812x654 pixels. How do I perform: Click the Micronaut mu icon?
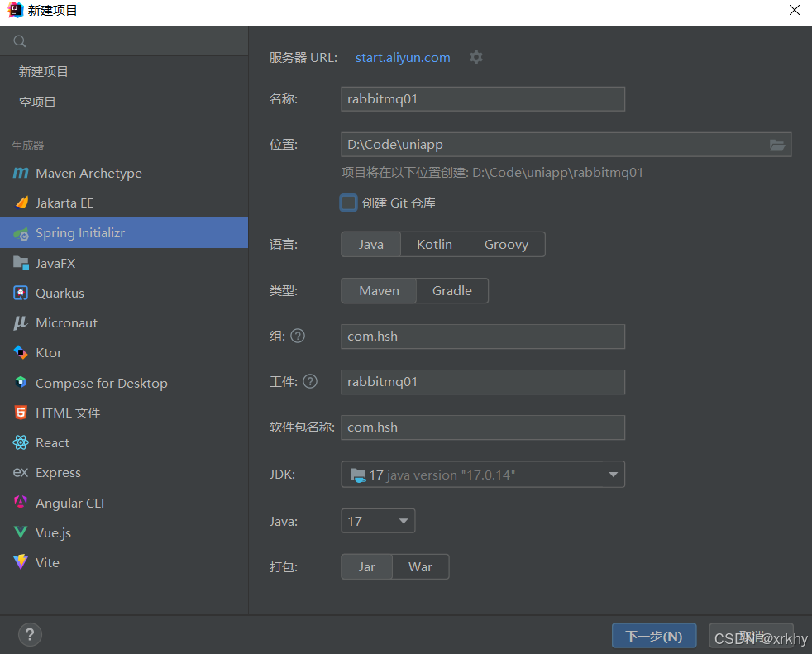(x=20, y=322)
